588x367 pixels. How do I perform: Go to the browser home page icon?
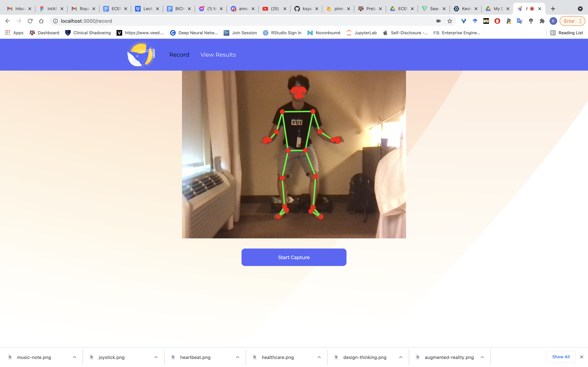coord(41,21)
